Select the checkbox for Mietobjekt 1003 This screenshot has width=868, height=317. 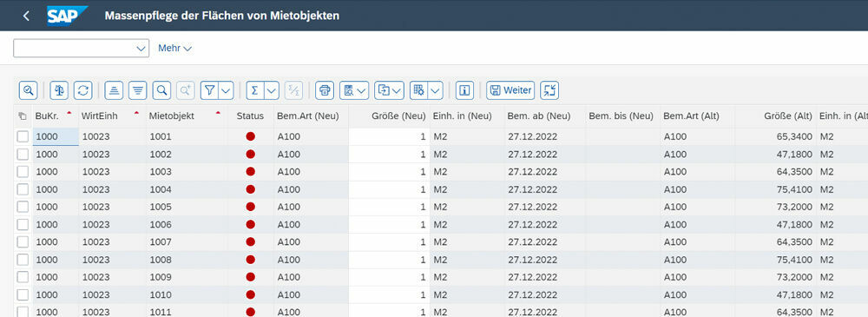(23, 172)
